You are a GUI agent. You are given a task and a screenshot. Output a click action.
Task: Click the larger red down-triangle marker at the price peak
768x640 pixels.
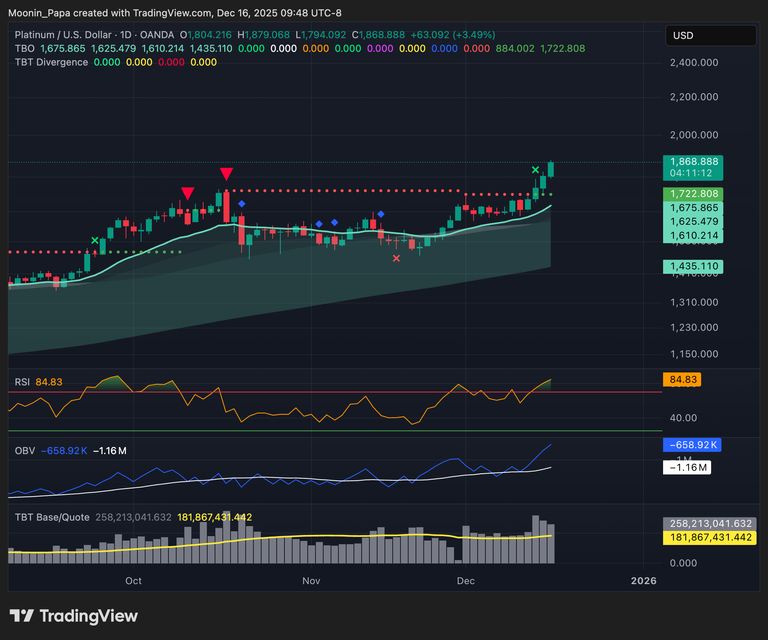coord(227,175)
